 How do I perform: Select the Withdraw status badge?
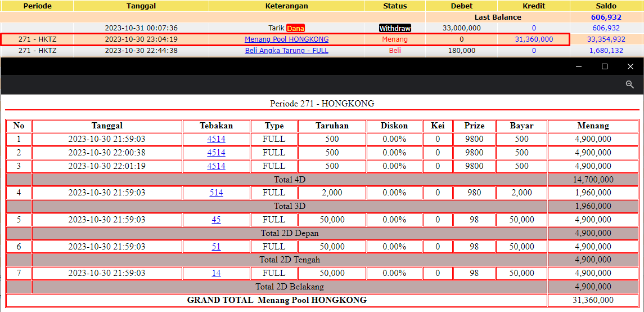tap(395, 28)
